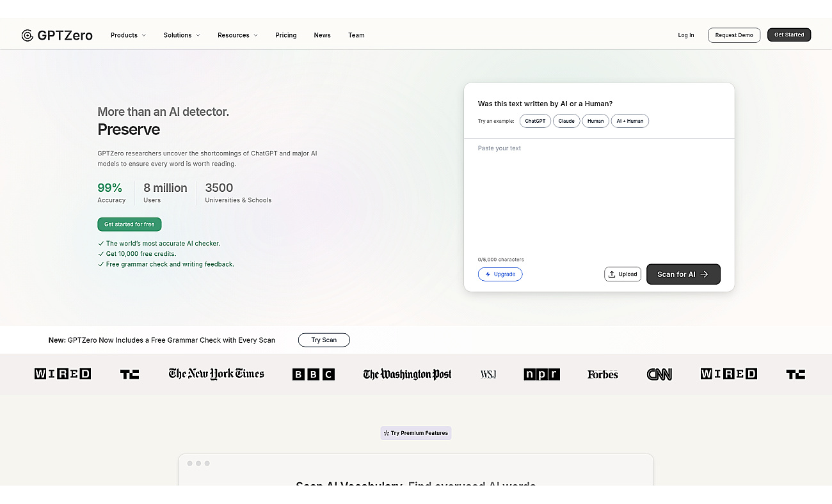Click the Upgrade button with lightning icon
The width and height of the screenshot is (832, 504).
500,274
